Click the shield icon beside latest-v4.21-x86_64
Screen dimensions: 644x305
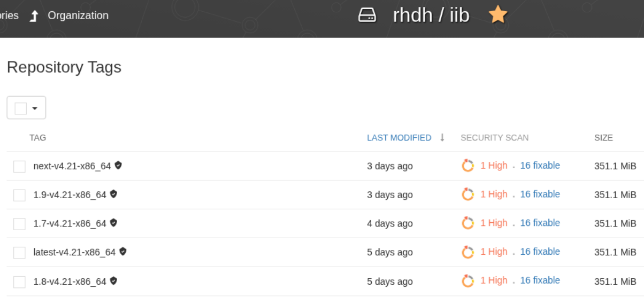(x=122, y=251)
